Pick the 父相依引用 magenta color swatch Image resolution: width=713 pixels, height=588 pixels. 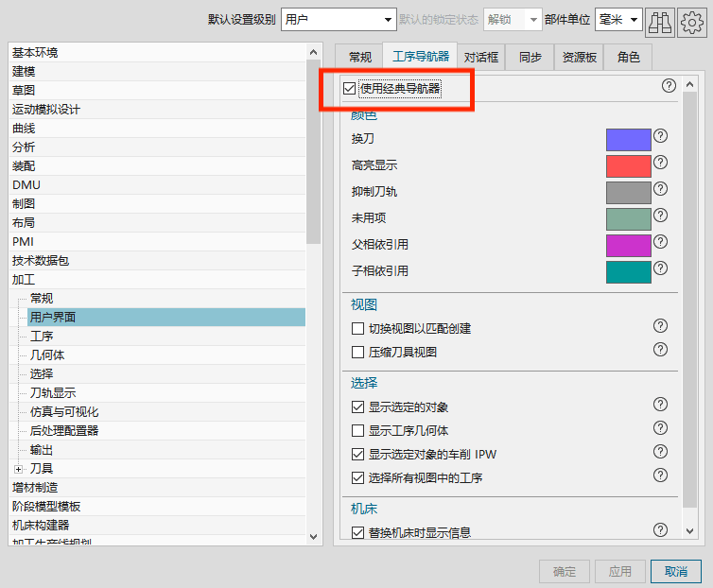(x=629, y=246)
